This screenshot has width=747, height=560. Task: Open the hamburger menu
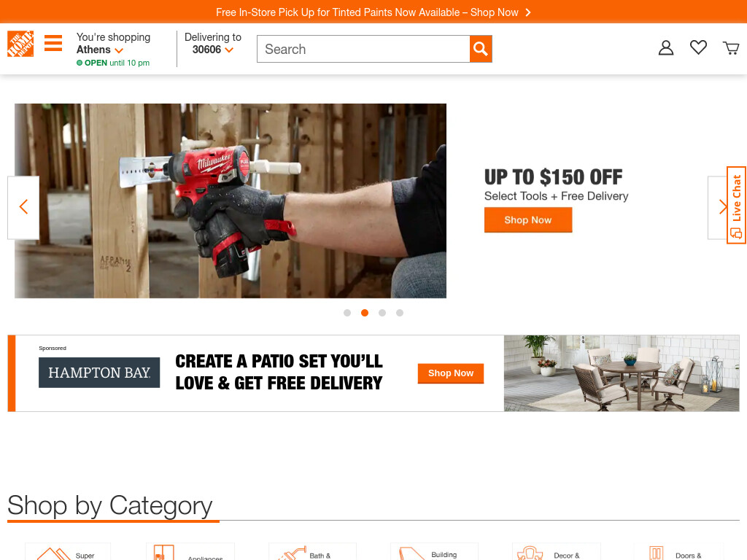click(53, 43)
